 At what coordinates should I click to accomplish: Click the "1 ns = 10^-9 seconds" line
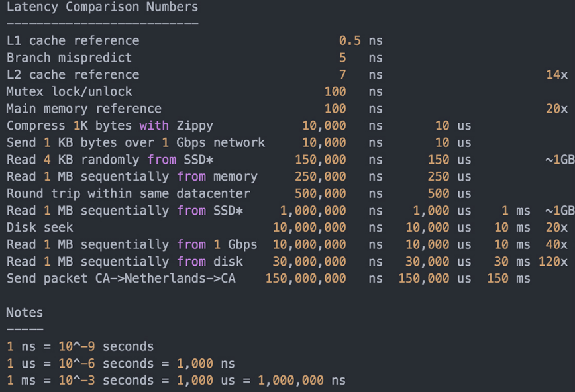click(x=80, y=346)
